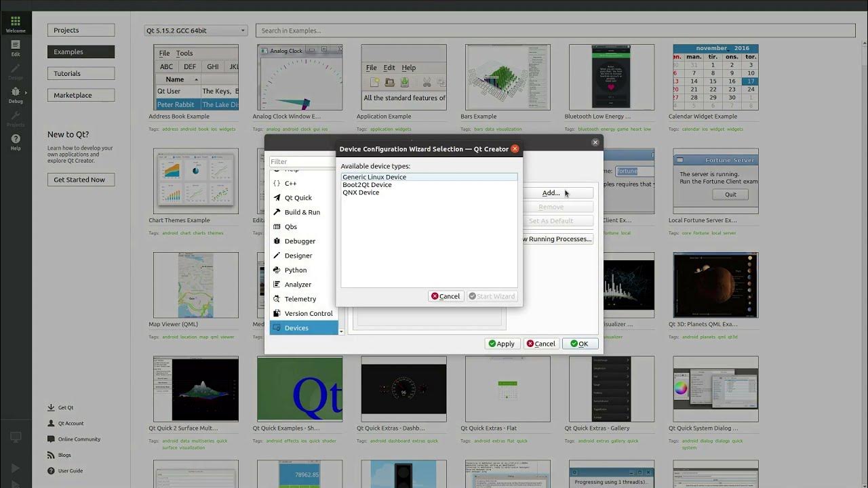The height and width of the screenshot is (488, 868).
Task: Open the Qt Quick Extras - Gallery thumbnail
Action: tap(612, 389)
